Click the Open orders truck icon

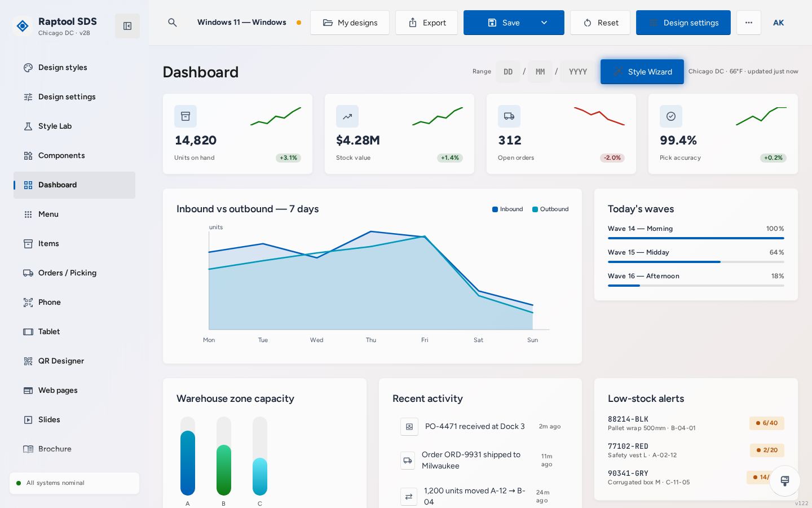pyautogui.click(x=509, y=116)
